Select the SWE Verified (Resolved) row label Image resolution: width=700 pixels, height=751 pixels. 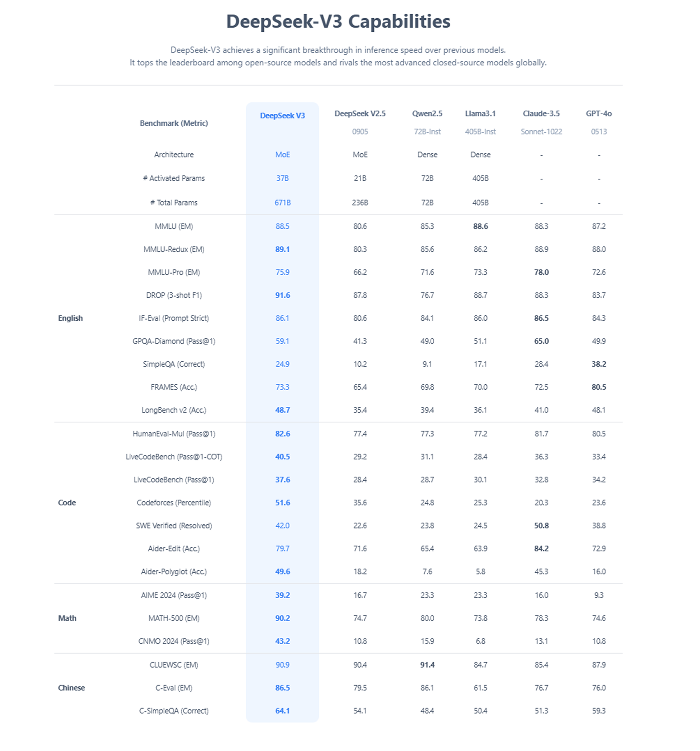click(174, 526)
